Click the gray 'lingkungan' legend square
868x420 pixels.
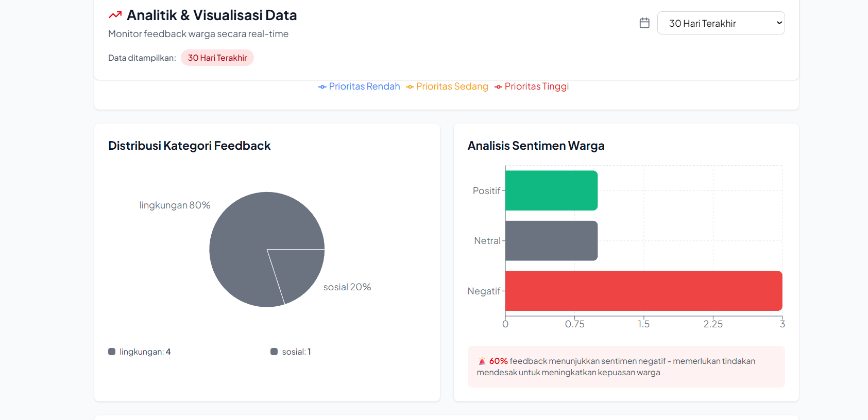pos(112,352)
